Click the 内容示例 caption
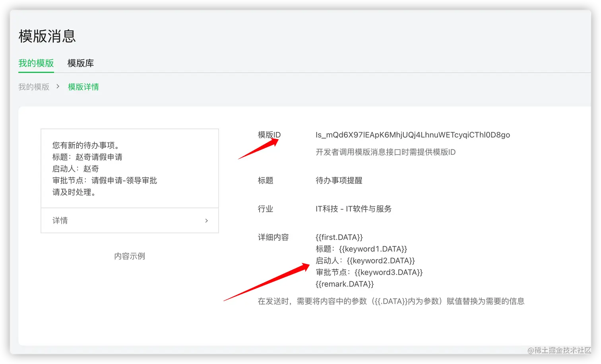The image size is (601, 364). [130, 256]
